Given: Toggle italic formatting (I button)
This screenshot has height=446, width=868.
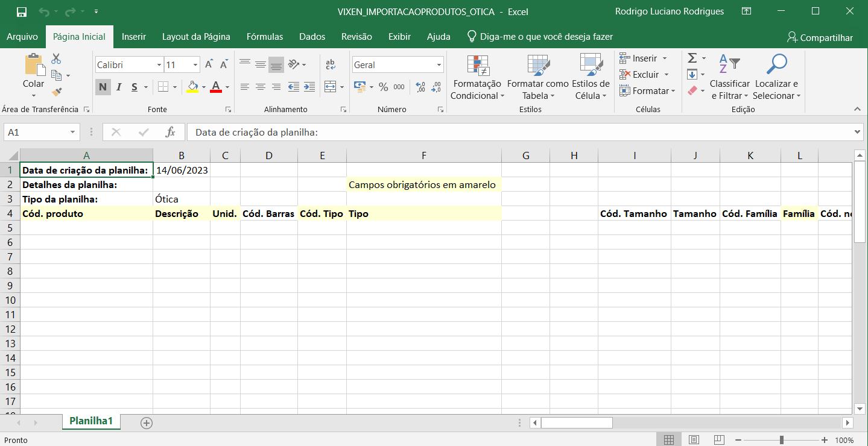Looking at the screenshot, I should [119, 87].
